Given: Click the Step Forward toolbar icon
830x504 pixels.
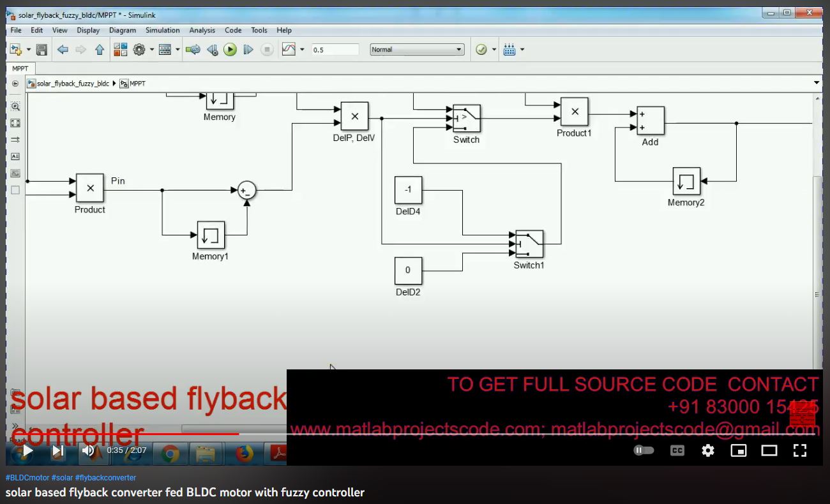Looking at the screenshot, I should point(248,49).
